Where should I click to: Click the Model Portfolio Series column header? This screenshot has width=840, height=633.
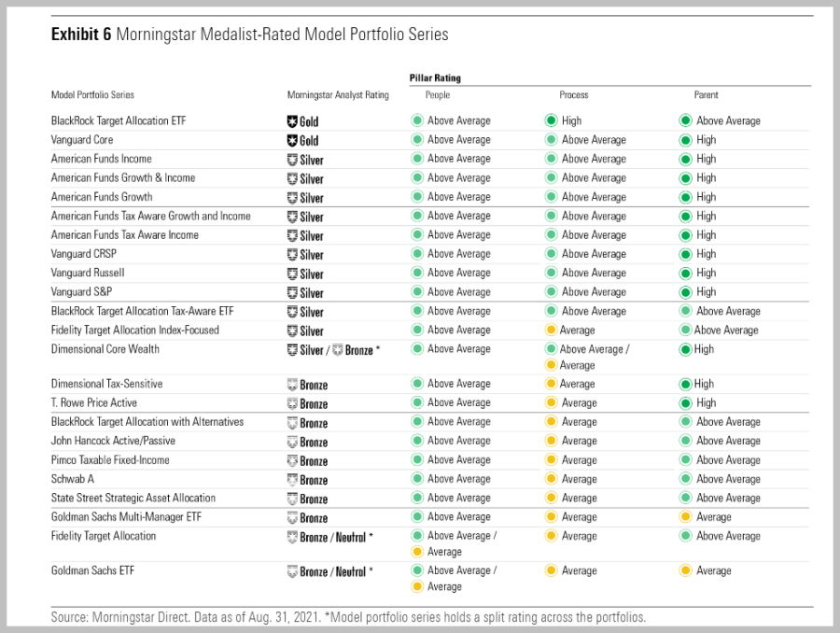pos(92,95)
